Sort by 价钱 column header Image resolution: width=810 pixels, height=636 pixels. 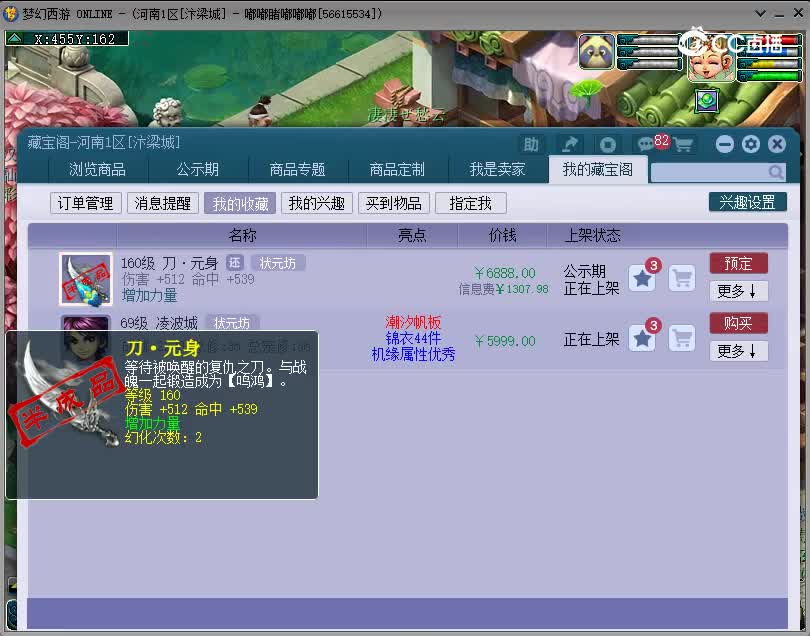click(x=502, y=236)
